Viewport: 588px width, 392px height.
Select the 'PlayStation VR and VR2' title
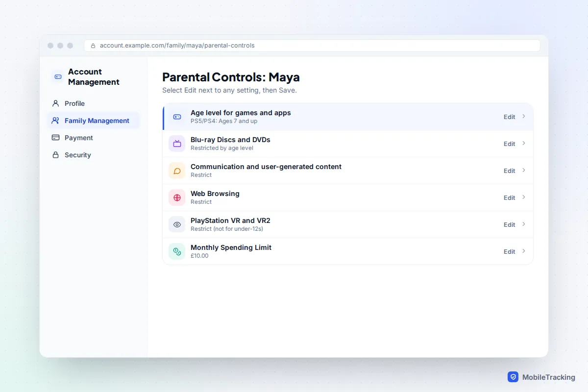point(230,220)
